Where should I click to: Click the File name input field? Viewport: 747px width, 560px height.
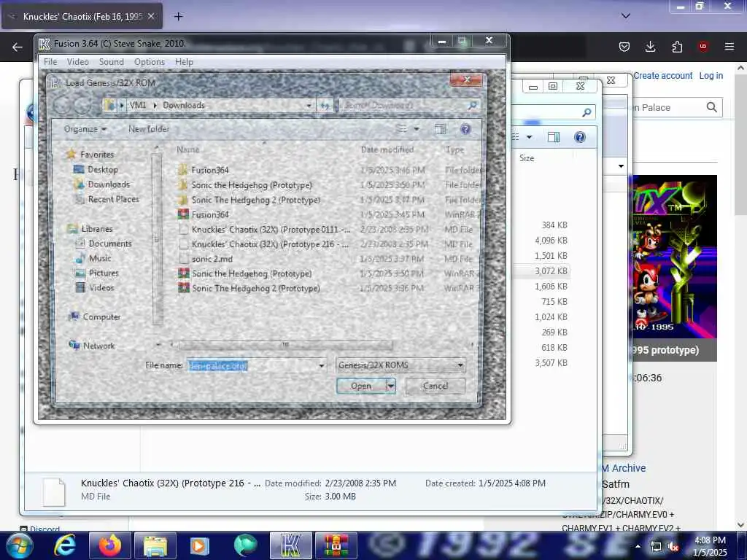tap(252, 366)
